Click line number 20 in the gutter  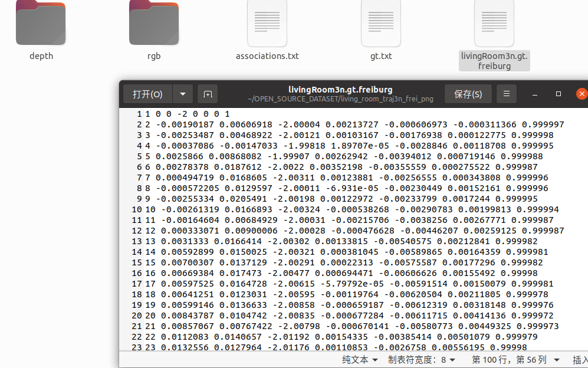coord(137,316)
